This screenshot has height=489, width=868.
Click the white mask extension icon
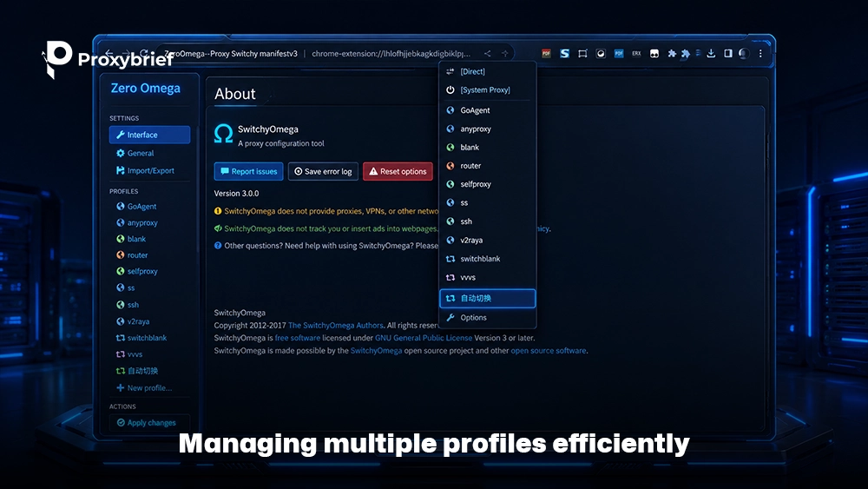click(654, 54)
